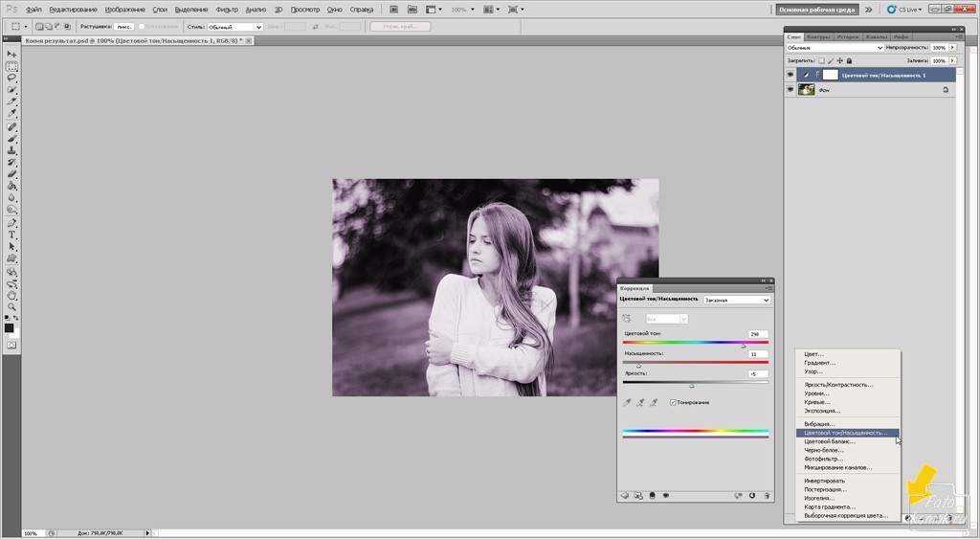Choose Черно-белое... from the adjustment menu
This screenshot has width=980, height=539.
pos(824,450)
